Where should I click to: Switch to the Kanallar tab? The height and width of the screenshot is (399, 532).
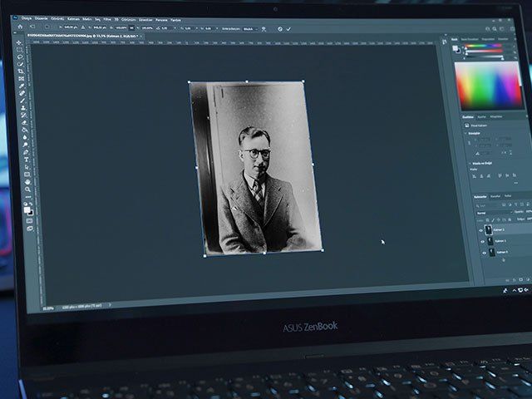coord(495,196)
